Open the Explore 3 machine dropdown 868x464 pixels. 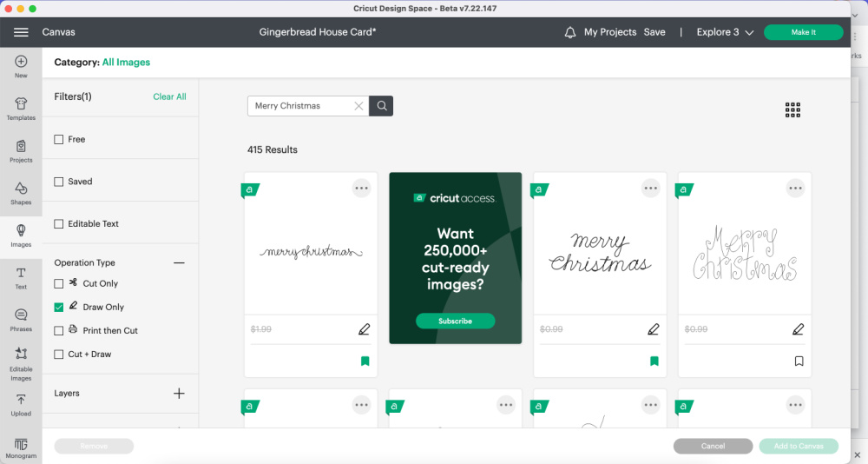(x=725, y=32)
